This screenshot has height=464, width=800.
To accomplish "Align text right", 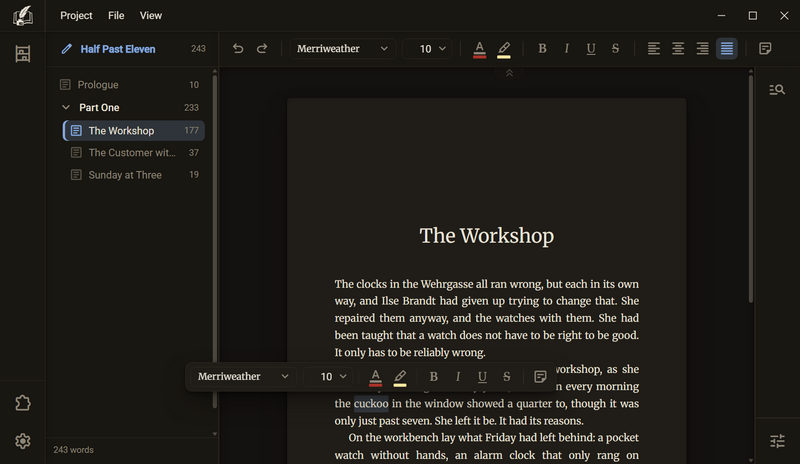I will [x=703, y=48].
